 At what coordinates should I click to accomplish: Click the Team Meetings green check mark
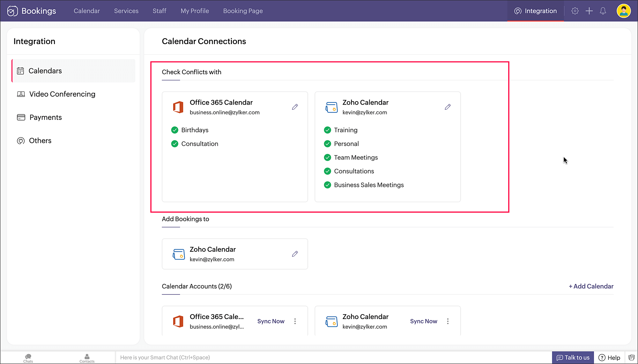click(327, 157)
